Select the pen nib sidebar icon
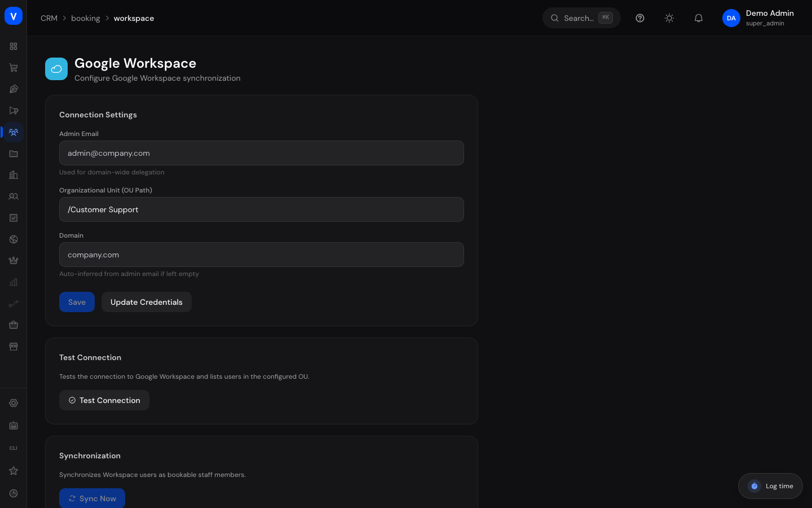The width and height of the screenshot is (812, 508). [x=14, y=89]
